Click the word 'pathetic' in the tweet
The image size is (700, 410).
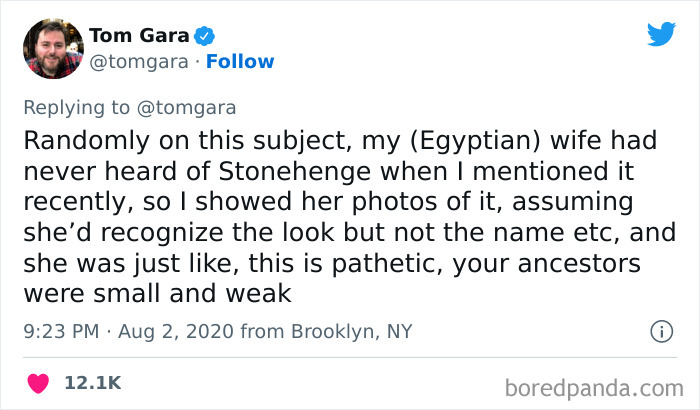[x=387, y=264]
